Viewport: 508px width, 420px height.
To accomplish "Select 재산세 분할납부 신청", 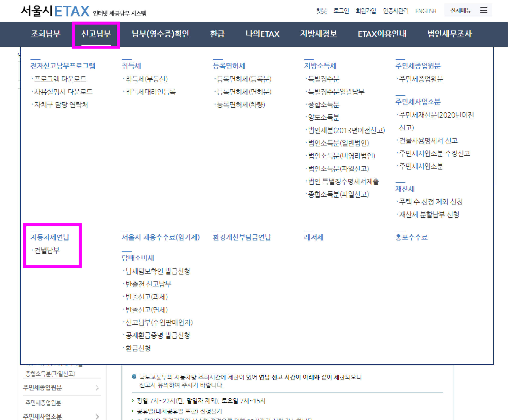I will coord(429,215).
